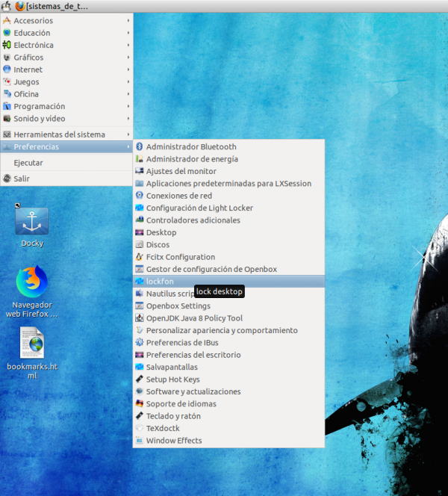Click the penguin icon beside Fcitx Configuration
This screenshot has height=496, width=448.
point(139,257)
